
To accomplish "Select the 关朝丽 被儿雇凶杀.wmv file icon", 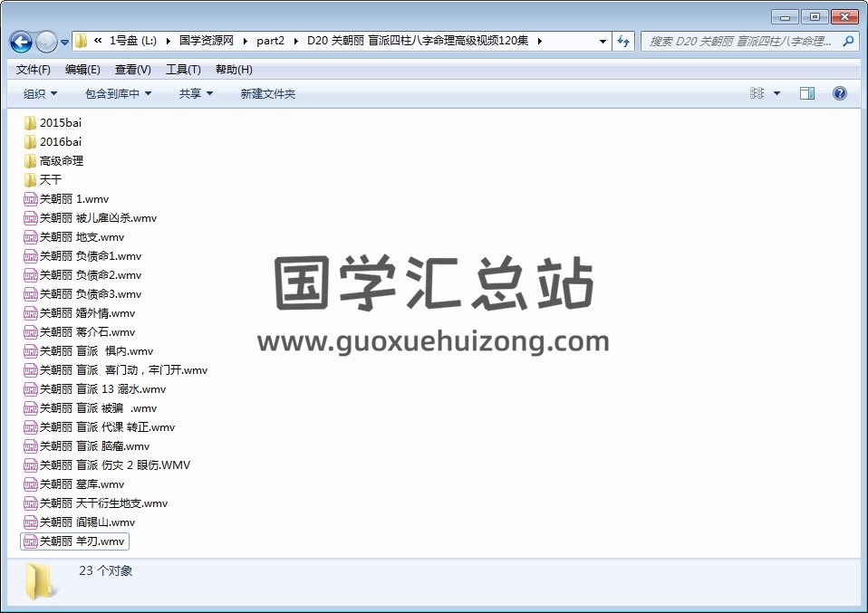I will click(31, 218).
